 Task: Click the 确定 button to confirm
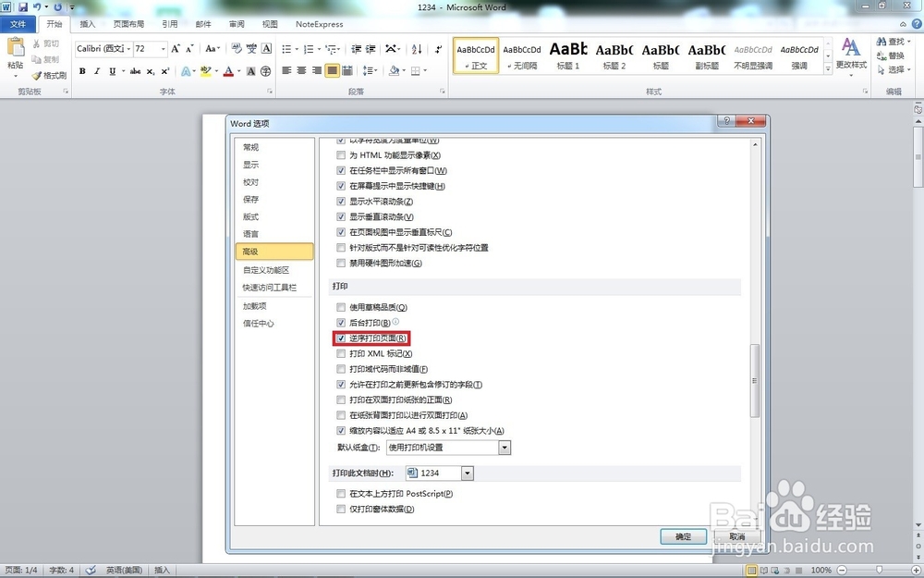click(x=683, y=536)
